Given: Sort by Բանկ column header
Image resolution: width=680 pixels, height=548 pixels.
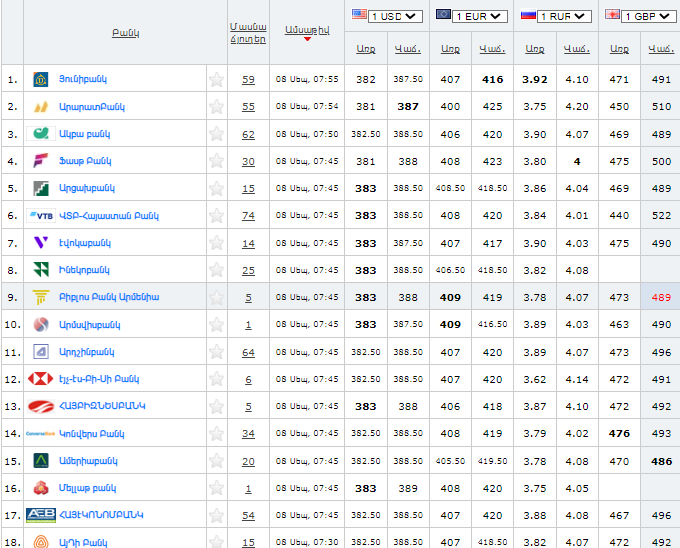Looking at the screenshot, I should (x=126, y=33).
